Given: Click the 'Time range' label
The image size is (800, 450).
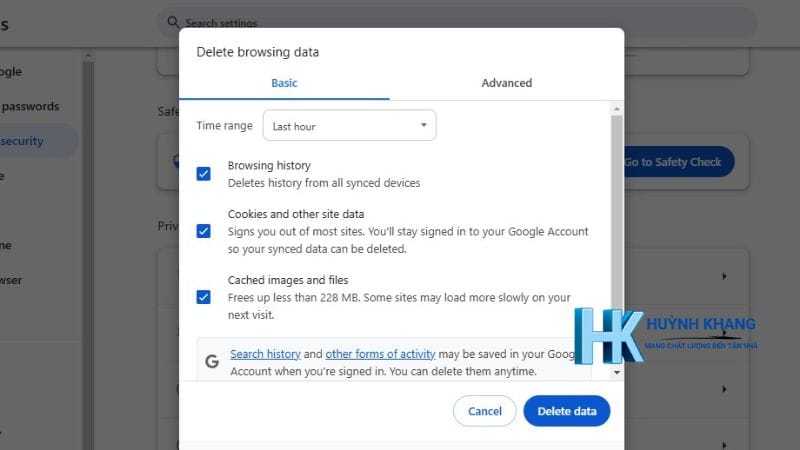Looking at the screenshot, I should pyautogui.click(x=224, y=126).
